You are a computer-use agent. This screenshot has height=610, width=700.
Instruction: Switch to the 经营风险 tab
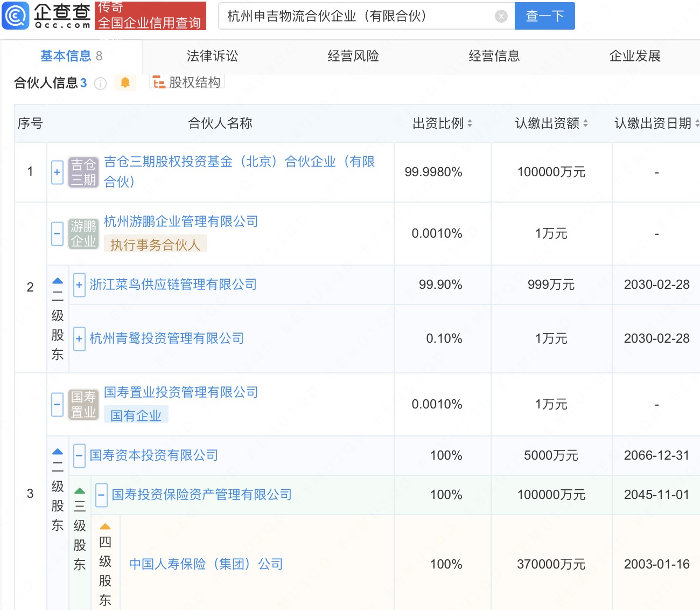[353, 56]
